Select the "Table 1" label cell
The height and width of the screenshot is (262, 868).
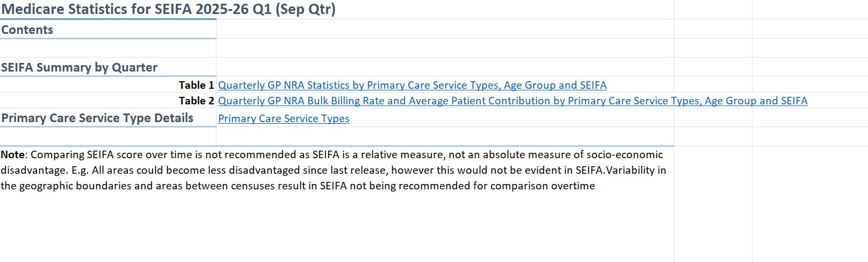[x=196, y=85]
